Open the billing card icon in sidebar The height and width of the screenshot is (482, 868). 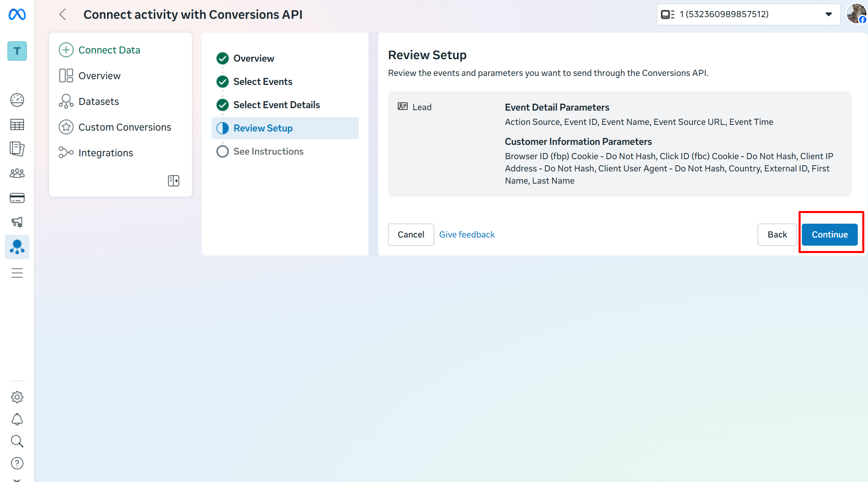(17, 198)
